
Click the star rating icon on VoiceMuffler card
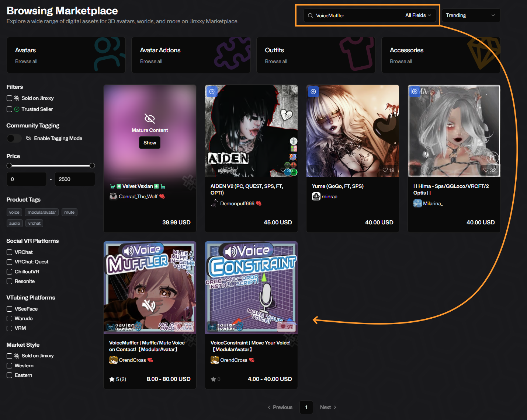[x=112, y=379]
